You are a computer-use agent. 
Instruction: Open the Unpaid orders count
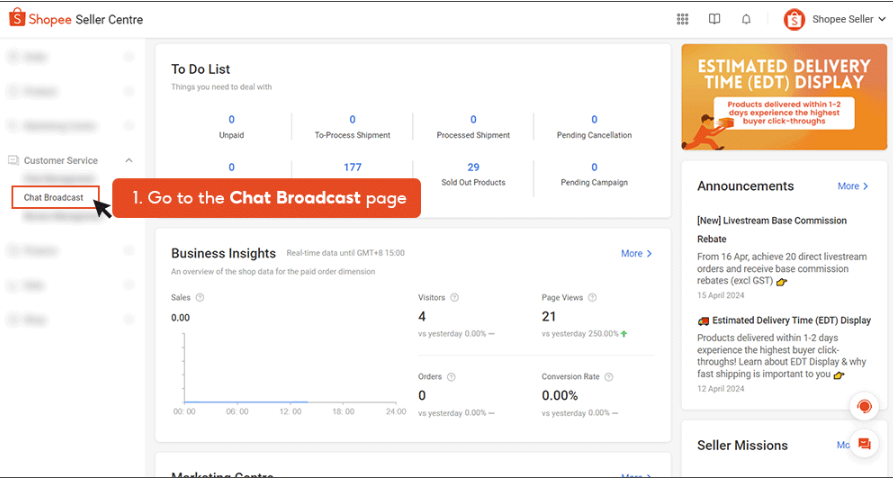(231, 120)
